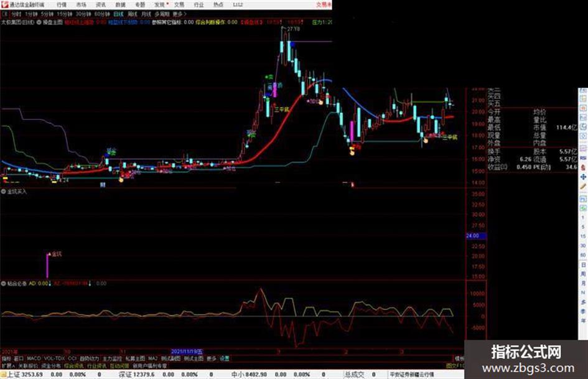
Task: Select 30-minute period in right sidebar
Action: (583, 246)
